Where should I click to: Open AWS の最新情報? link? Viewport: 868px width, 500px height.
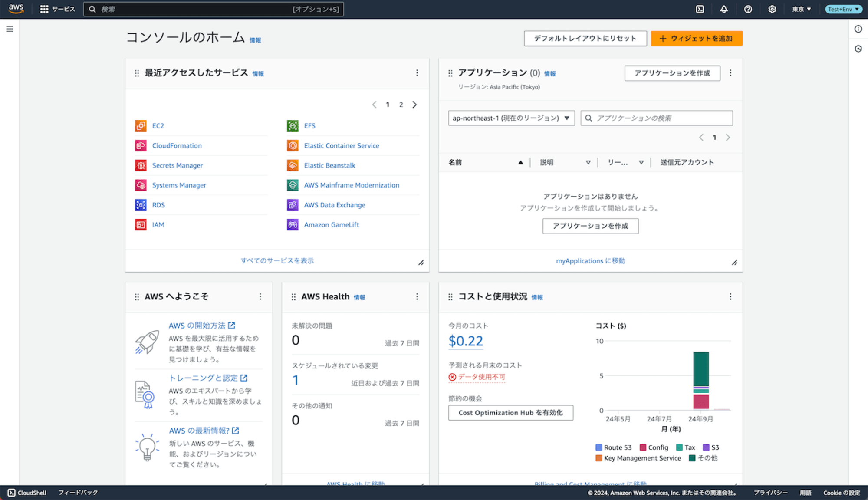pyautogui.click(x=204, y=431)
